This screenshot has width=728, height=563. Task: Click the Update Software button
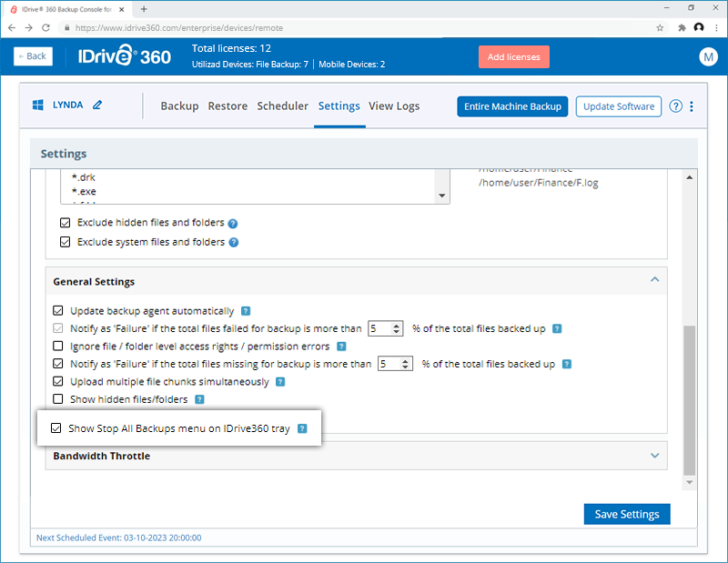point(619,106)
